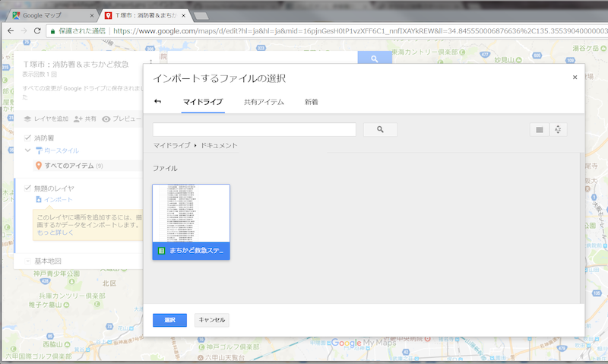This screenshot has width=608, height=364.
Task: Confirm with the blue 選択 button
Action: click(169, 320)
